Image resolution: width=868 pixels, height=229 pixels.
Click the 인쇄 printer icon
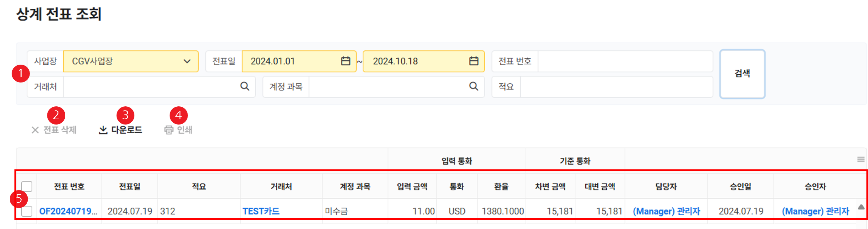[x=168, y=130]
